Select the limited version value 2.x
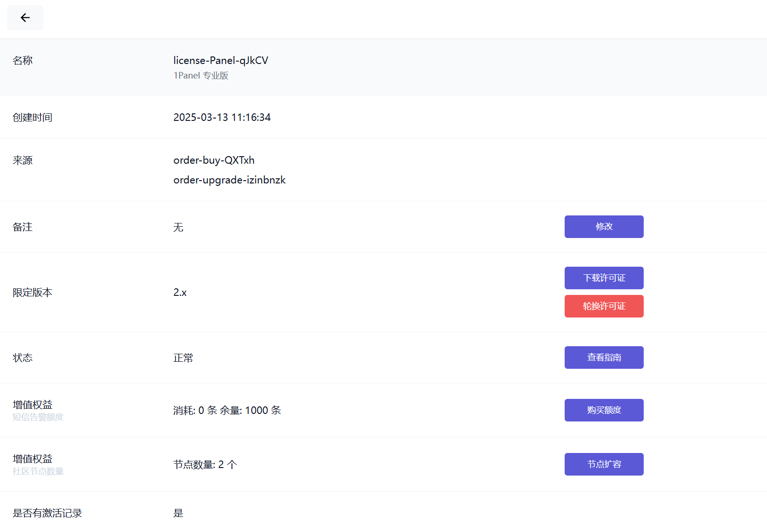Viewport: 767px width, 532px height. click(x=180, y=293)
